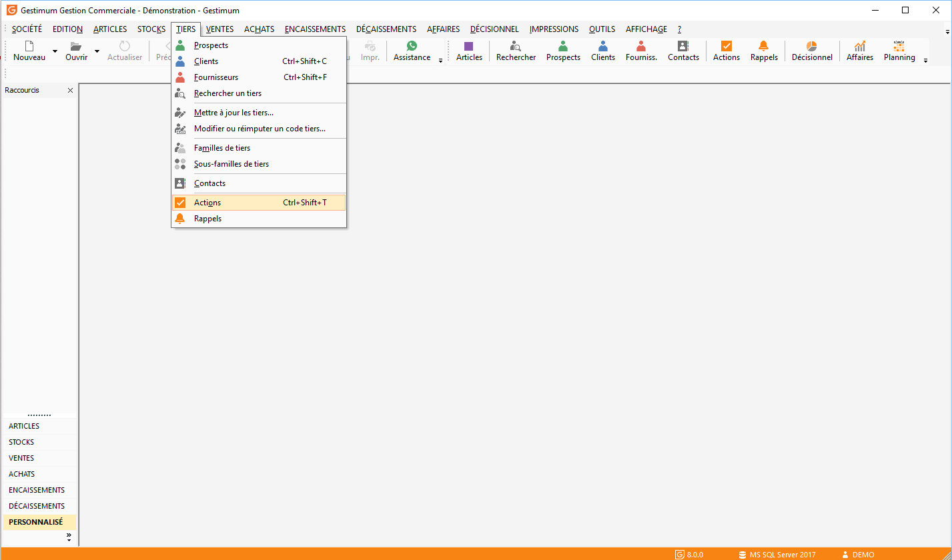Image resolution: width=952 pixels, height=560 pixels.
Task: Select STOCKS in the shortcuts sidebar
Action: coord(39,442)
